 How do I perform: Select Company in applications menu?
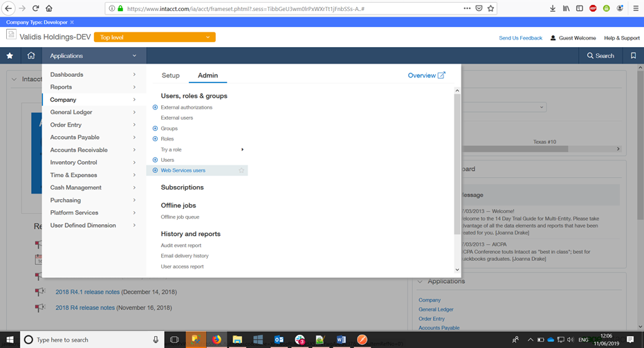click(x=93, y=100)
